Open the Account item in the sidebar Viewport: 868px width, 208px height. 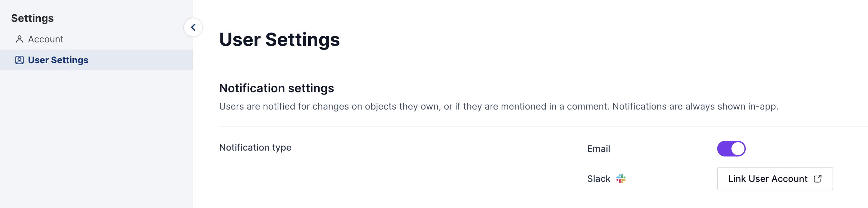point(46,39)
